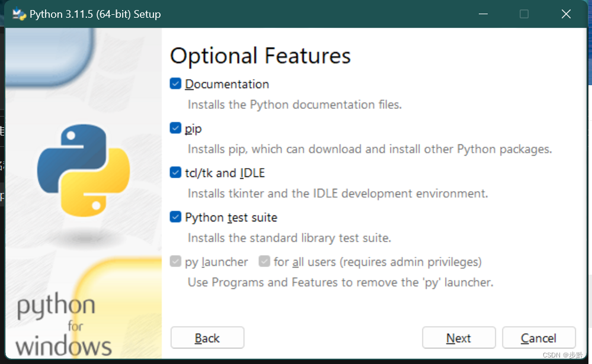Viewport: 592px width, 364px height.
Task: Click the Optional Features heading
Action: [x=260, y=56]
